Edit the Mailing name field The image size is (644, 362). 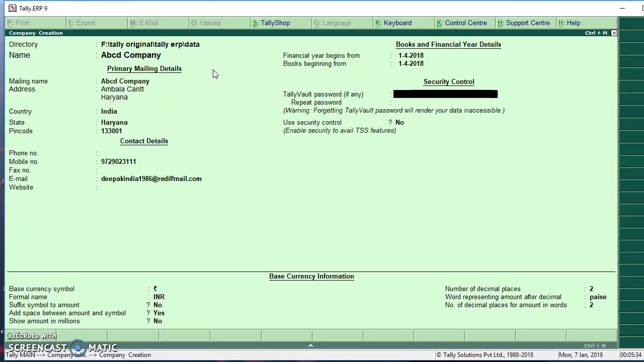click(x=125, y=81)
